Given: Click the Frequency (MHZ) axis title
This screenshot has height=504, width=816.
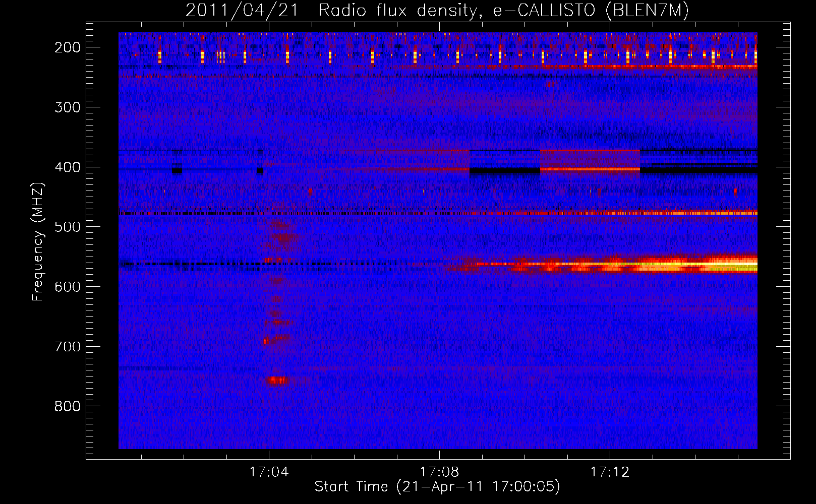Looking at the screenshot, I should 38,241.
